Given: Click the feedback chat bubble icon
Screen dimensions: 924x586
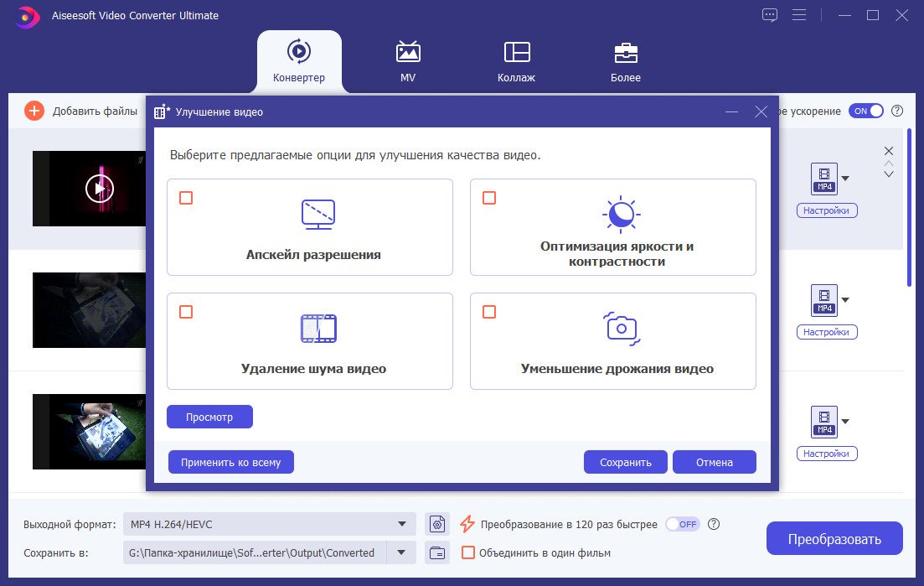Looking at the screenshot, I should pos(770,15).
